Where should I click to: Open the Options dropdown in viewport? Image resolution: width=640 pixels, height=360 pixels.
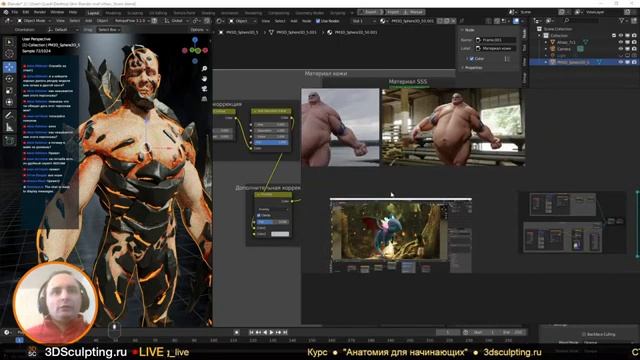(x=198, y=30)
